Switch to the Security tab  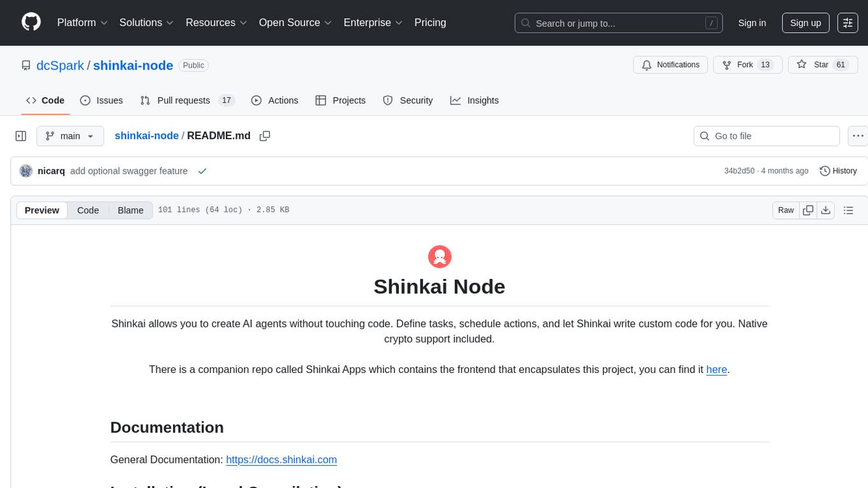(x=408, y=100)
